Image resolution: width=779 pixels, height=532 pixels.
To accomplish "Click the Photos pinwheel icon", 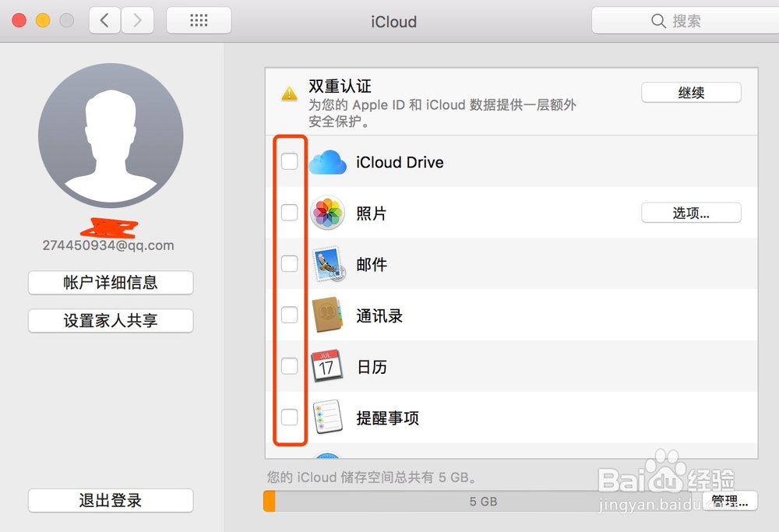I will point(327,213).
